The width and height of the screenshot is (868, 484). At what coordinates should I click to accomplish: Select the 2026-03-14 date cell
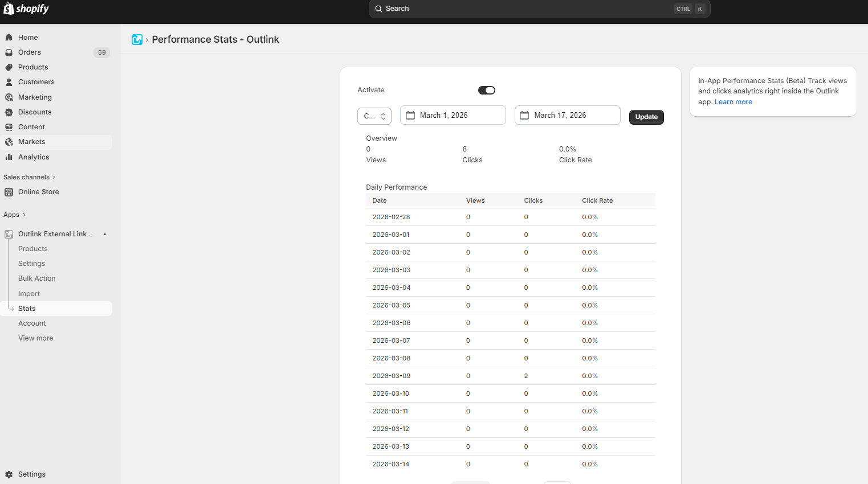click(390, 464)
